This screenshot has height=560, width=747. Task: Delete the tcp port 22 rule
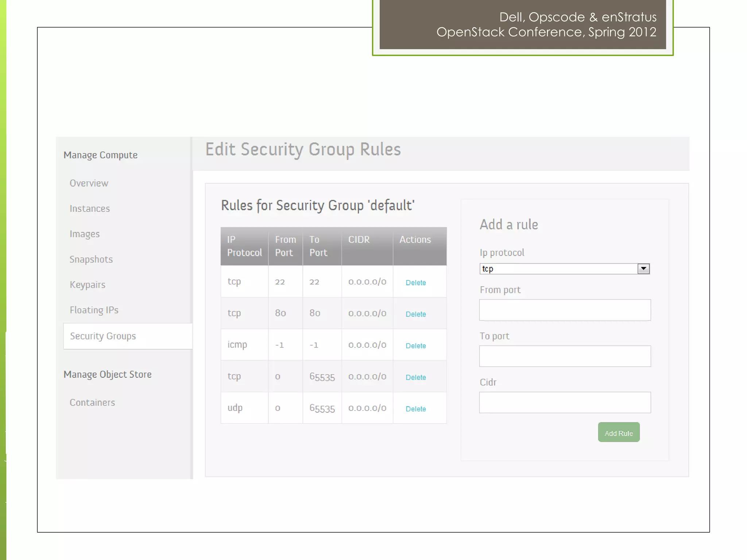415,283
